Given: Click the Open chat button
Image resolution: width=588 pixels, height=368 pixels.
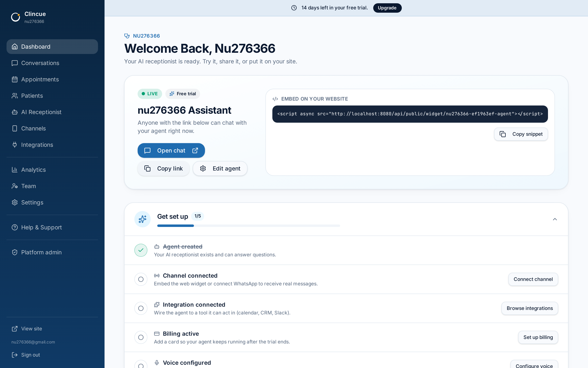Looking at the screenshot, I should (x=171, y=150).
